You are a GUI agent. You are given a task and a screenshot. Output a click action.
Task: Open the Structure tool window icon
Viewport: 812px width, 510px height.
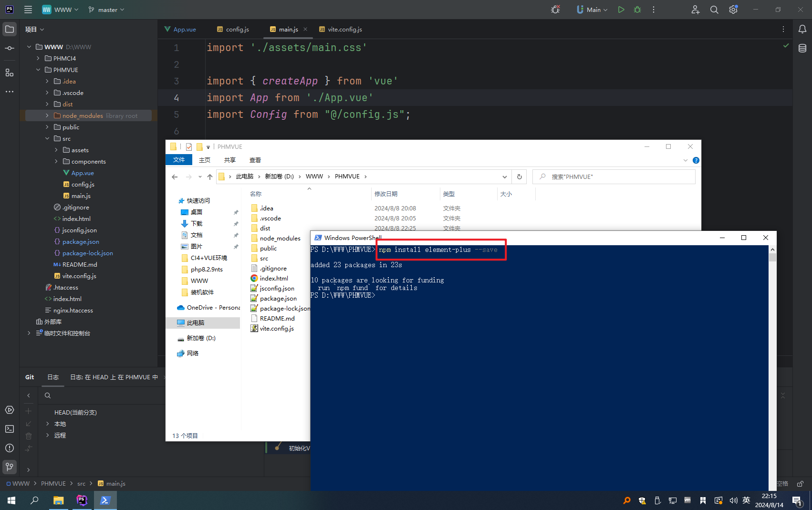[10, 73]
